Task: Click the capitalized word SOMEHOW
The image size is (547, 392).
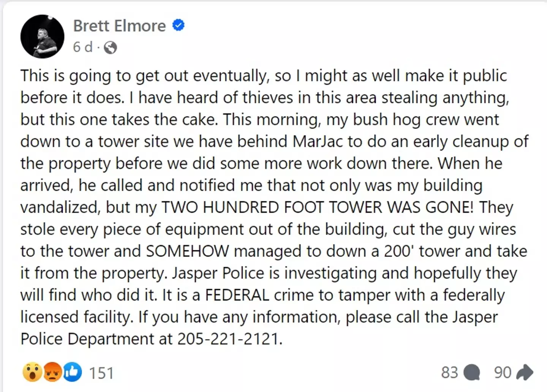Action: (x=187, y=251)
